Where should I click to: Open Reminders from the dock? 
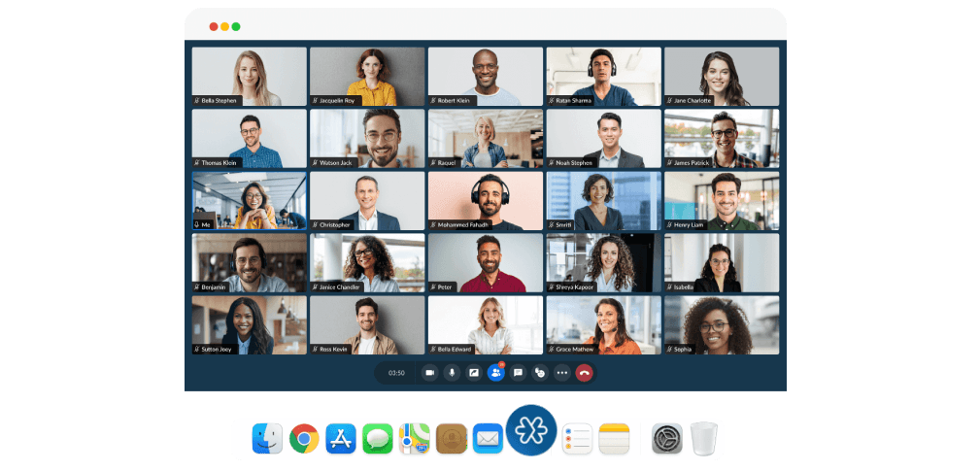pyautogui.click(x=577, y=439)
